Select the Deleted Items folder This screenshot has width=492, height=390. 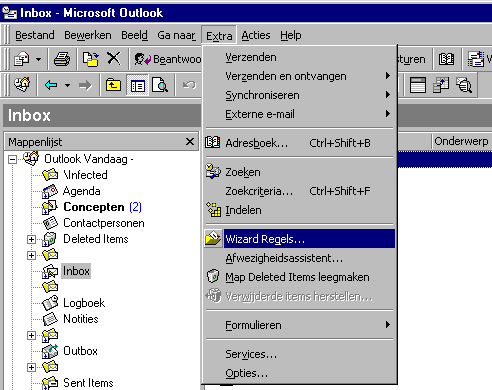coord(96,239)
